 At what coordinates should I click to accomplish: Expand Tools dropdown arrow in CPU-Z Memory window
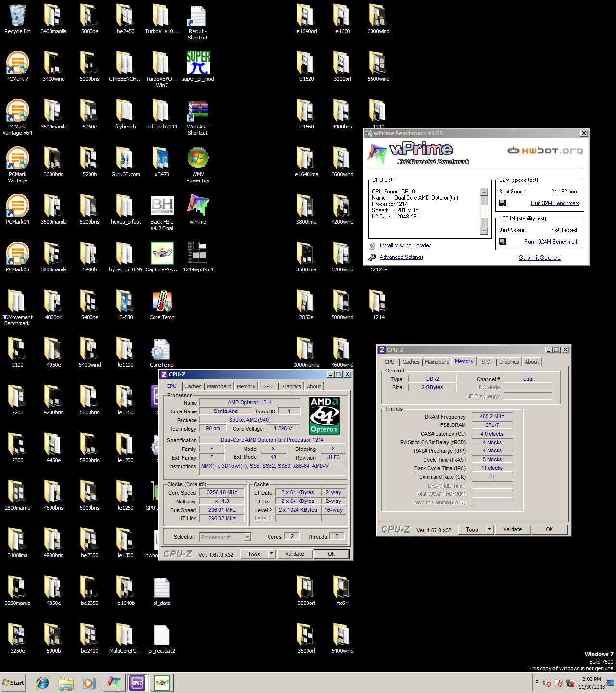[x=489, y=529]
